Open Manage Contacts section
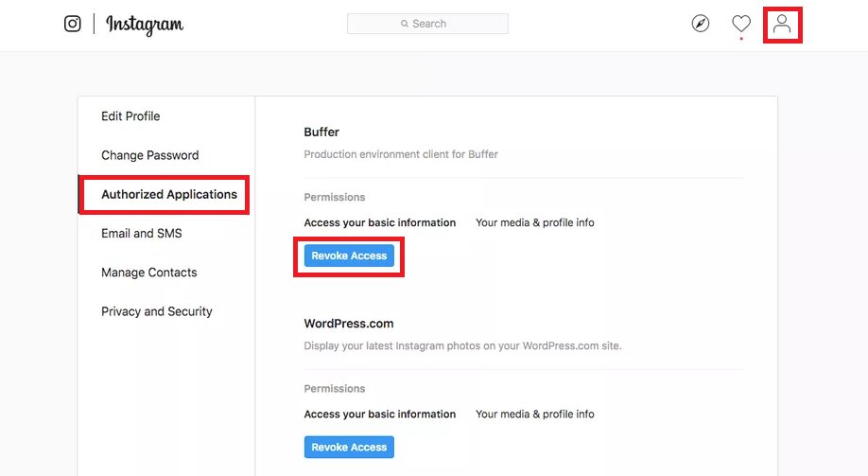This screenshot has height=476, width=868. coord(148,273)
